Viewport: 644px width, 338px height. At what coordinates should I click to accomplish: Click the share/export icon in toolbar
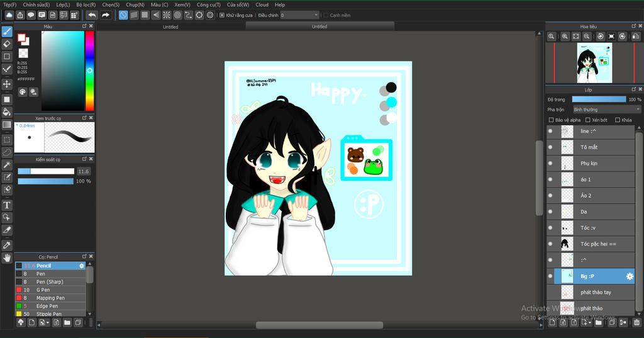(20, 15)
